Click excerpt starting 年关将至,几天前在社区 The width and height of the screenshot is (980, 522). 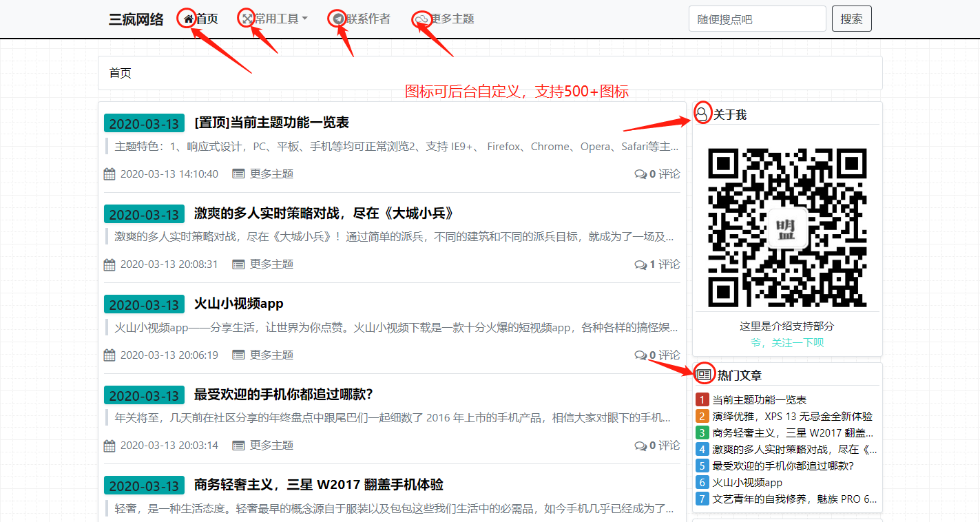[x=393, y=417]
